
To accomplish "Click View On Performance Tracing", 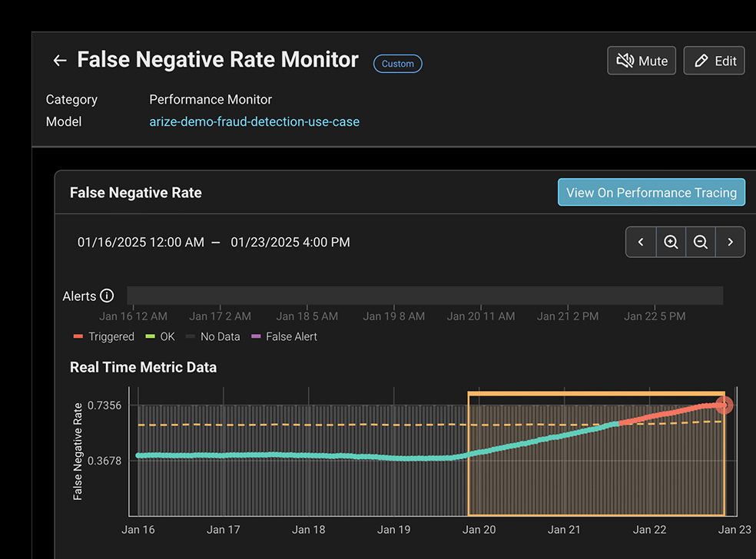I will point(652,193).
